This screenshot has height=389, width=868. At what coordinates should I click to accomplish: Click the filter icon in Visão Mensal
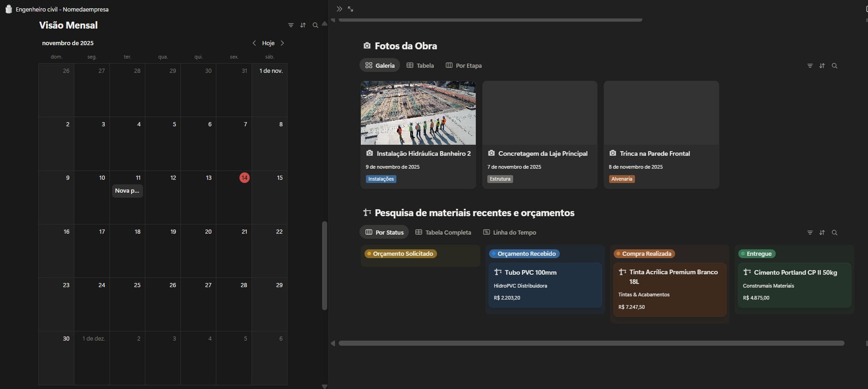click(x=291, y=25)
